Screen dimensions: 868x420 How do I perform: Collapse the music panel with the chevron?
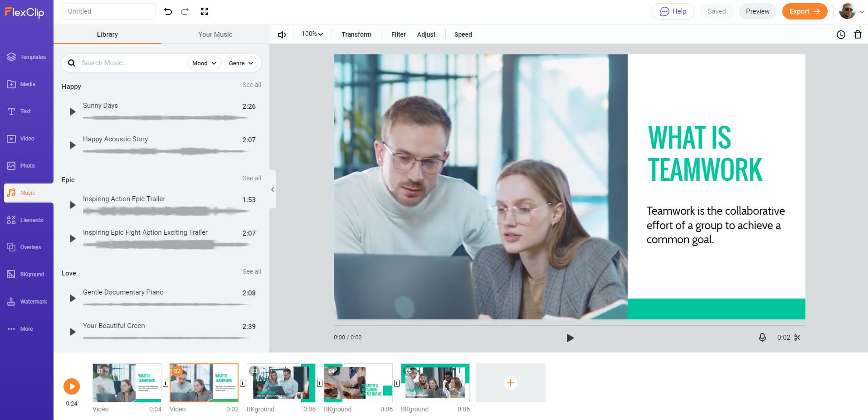pyautogui.click(x=273, y=190)
